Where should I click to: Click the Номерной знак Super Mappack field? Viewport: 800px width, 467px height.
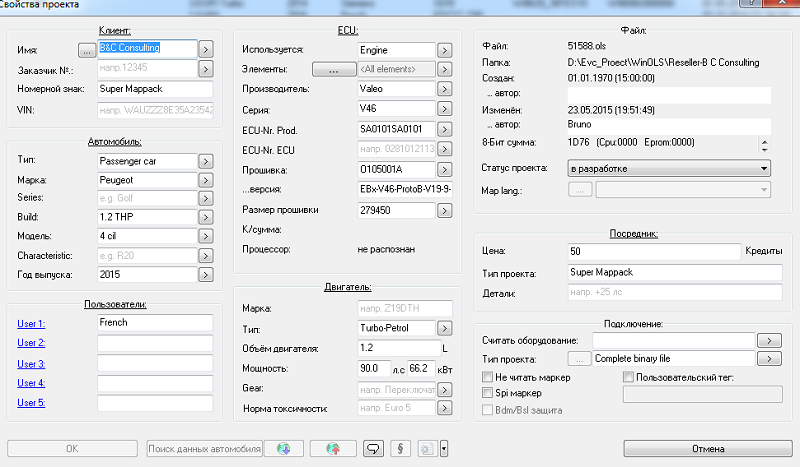pos(155,89)
